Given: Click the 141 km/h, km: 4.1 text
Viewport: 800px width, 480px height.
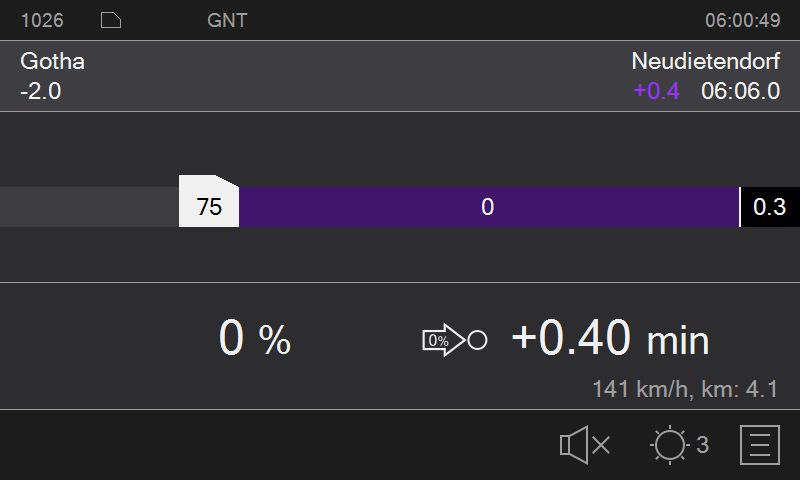Looking at the screenshot, I should point(685,389).
